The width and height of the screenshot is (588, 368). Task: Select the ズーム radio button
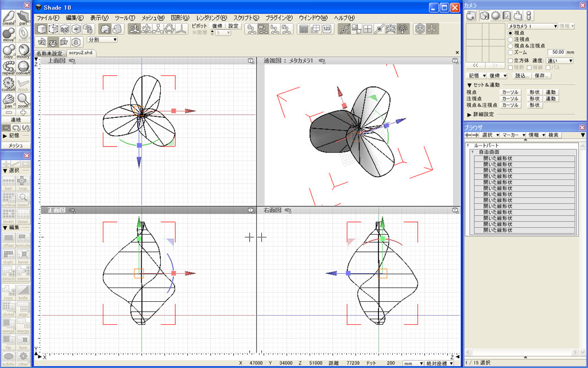[510, 52]
